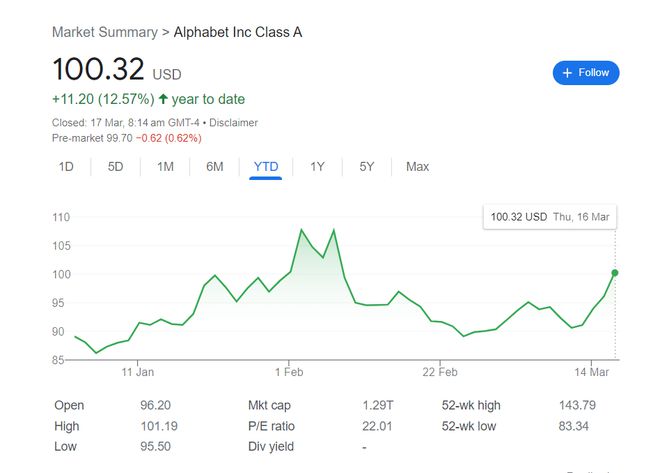Show the 5Y price history
Viewport: 660px width, 473px height.
click(x=366, y=167)
